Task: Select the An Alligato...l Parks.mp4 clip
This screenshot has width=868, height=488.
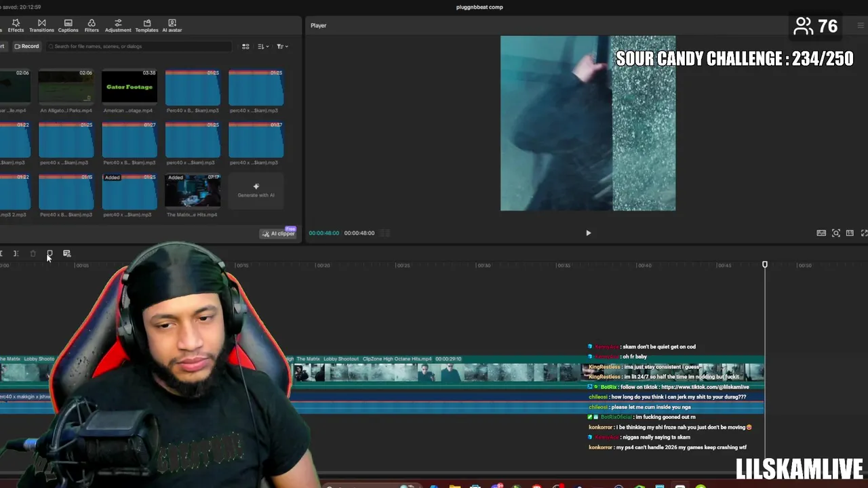Action: [x=66, y=87]
